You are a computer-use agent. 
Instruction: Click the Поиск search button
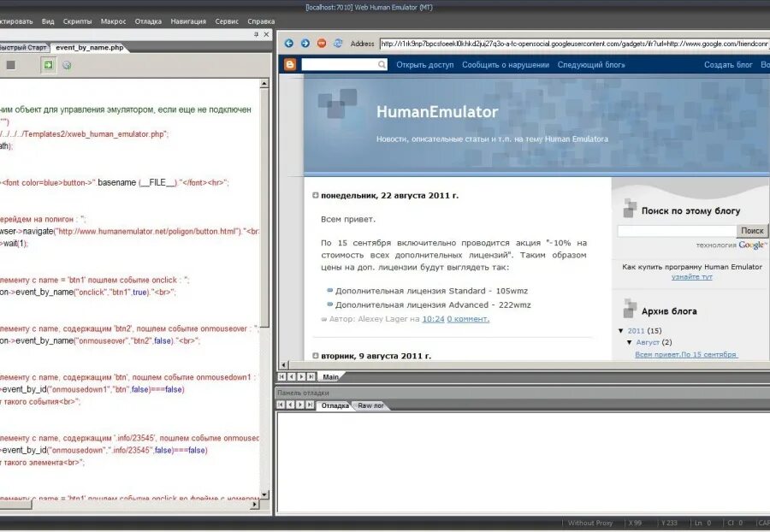point(752,230)
